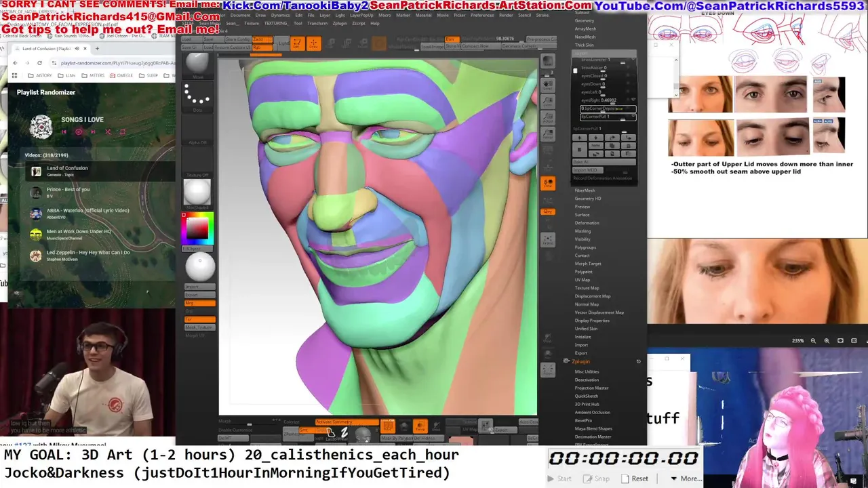
Task: Click the duplicate layer icon
Action: tap(612, 145)
